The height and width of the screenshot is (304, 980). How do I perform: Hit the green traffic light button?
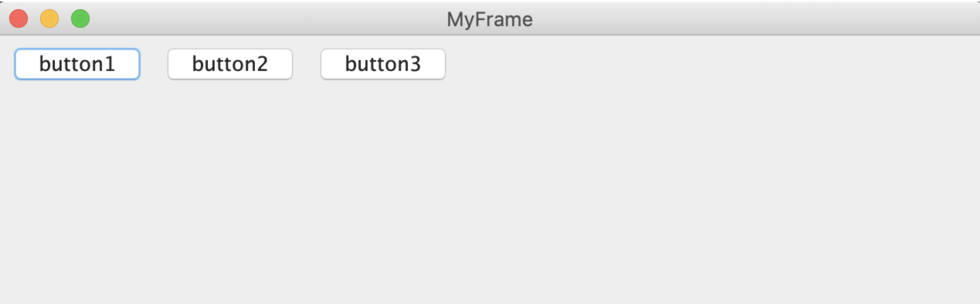(80, 19)
